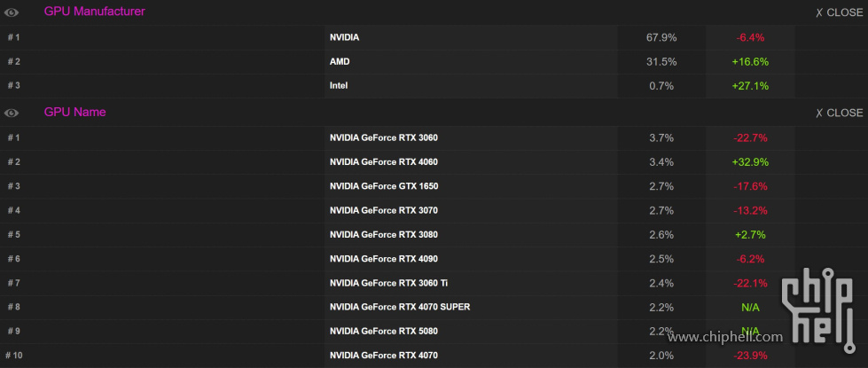Select the AMD manufacturer row
The height and width of the screenshot is (368, 868).
point(434,62)
